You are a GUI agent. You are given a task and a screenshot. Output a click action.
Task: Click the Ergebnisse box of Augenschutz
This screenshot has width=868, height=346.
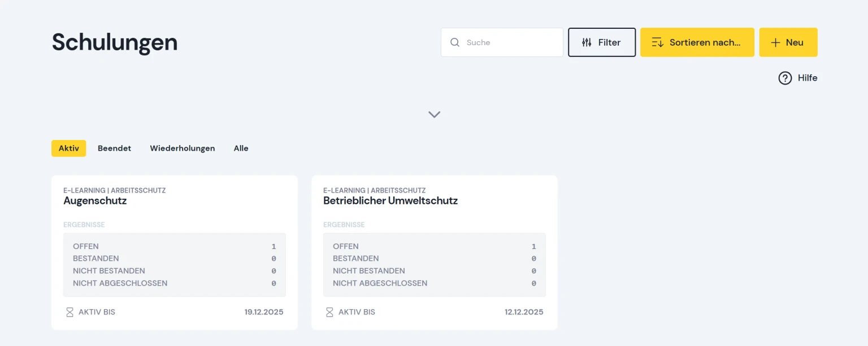(x=175, y=265)
